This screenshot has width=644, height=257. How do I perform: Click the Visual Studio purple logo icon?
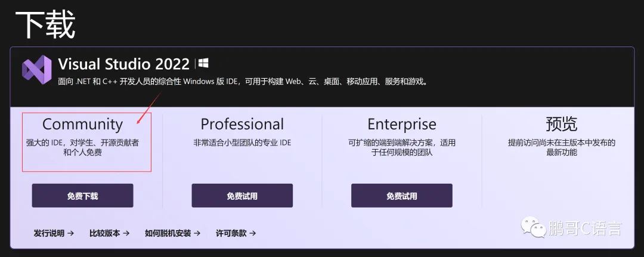click(x=37, y=70)
